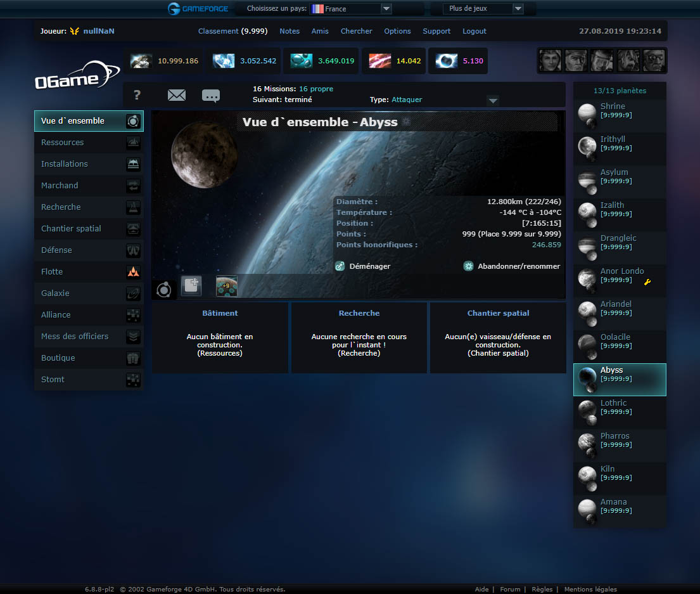
Task: Open the chat bubble icon
Action: coord(211,95)
